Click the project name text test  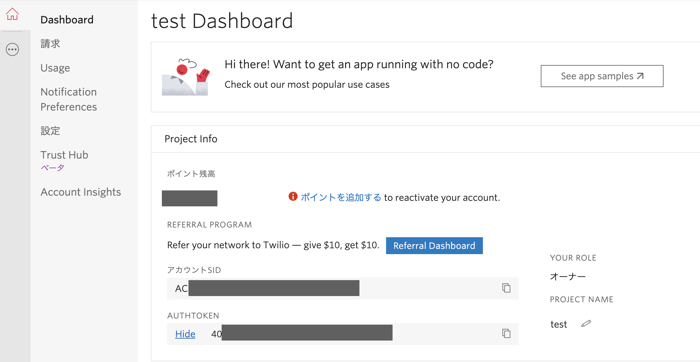coord(558,325)
